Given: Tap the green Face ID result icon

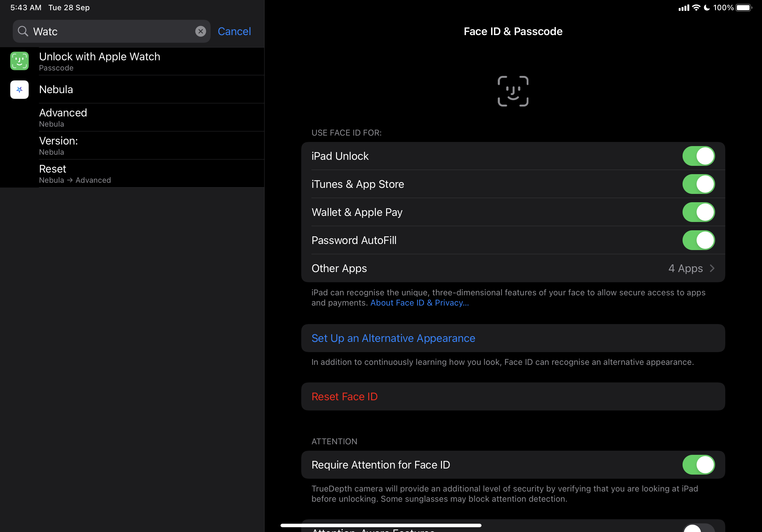Looking at the screenshot, I should click(x=19, y=61).
